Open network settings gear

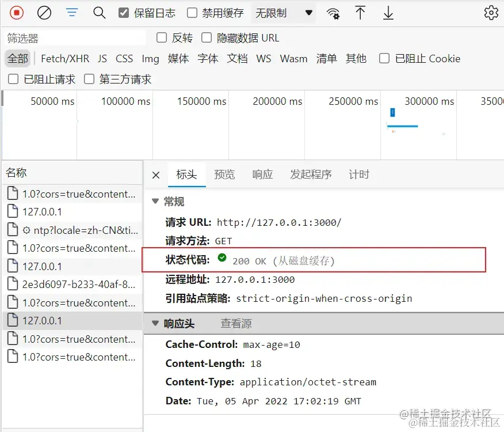(491, 13)
